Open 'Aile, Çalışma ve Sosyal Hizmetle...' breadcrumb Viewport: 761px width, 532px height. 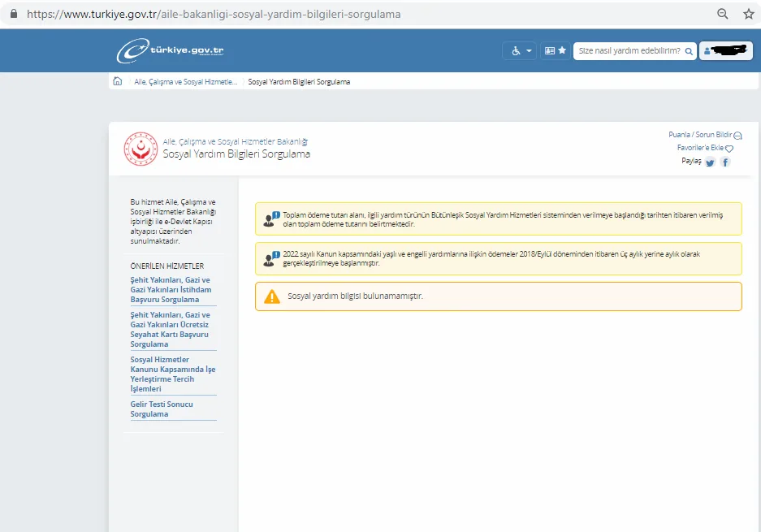point(185,82)
